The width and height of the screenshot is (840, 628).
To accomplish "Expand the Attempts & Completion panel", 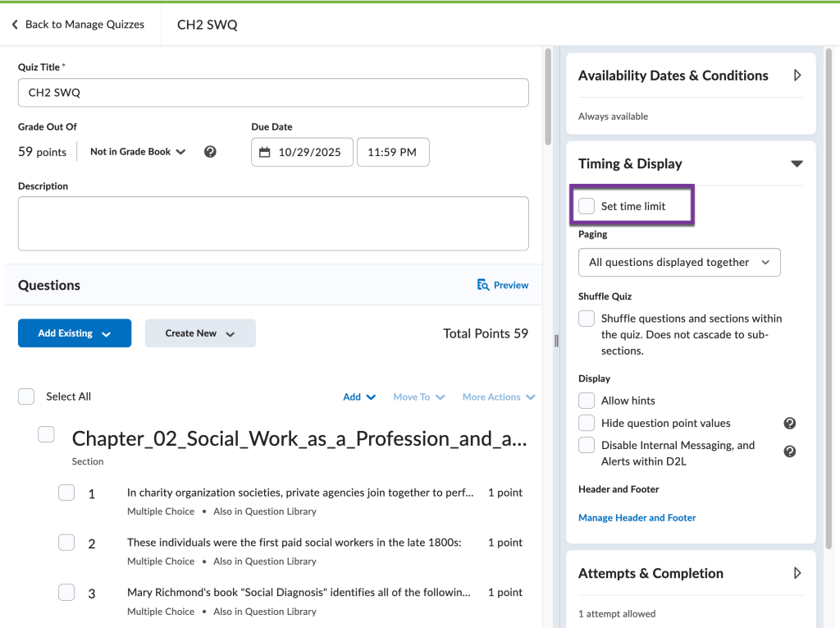I will [x=797, y=573].
